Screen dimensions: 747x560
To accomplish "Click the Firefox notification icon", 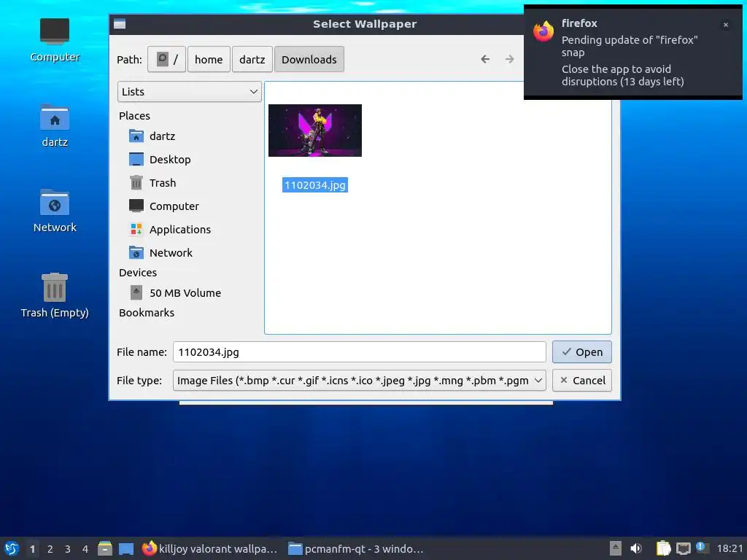I will coord(543,31).
